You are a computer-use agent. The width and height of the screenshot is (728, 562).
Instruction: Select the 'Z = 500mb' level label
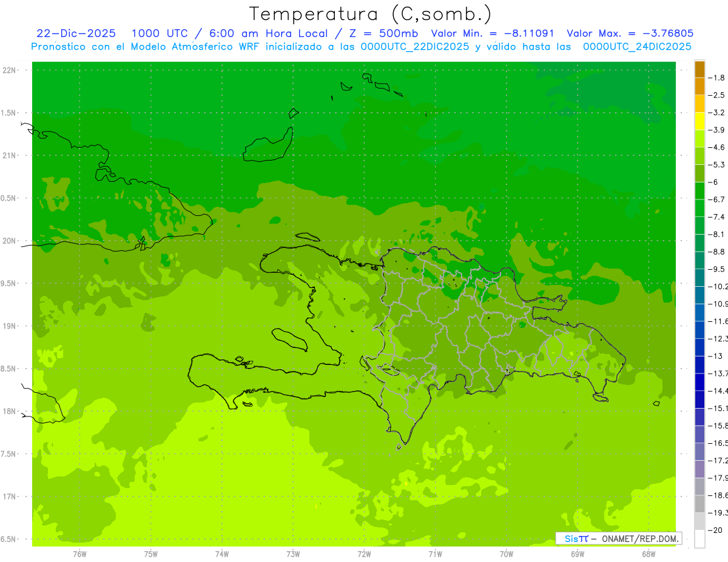pos(380,33)
